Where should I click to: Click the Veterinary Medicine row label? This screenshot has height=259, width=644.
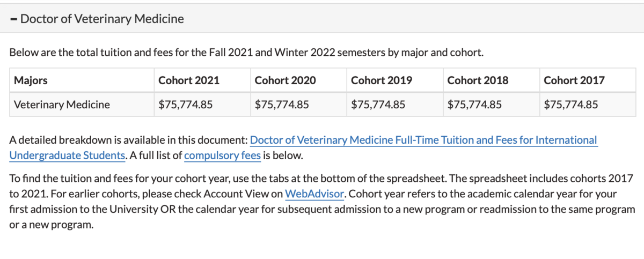point(62,105)
